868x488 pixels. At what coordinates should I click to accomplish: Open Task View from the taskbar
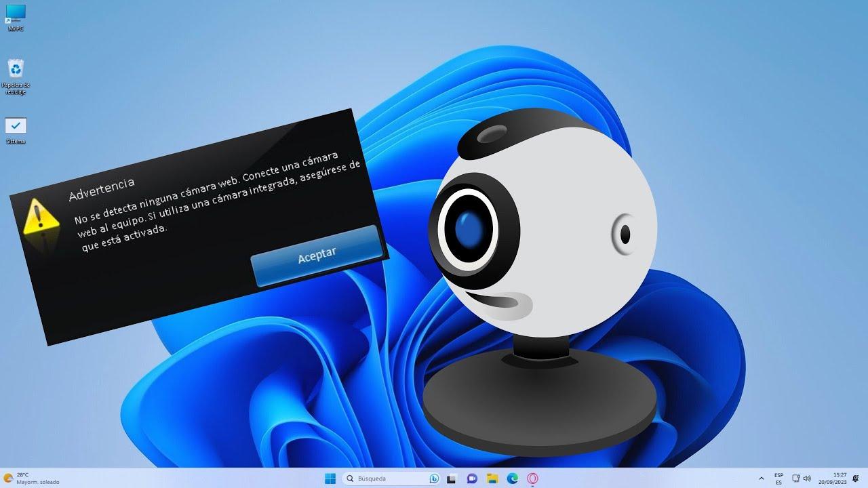451,479
